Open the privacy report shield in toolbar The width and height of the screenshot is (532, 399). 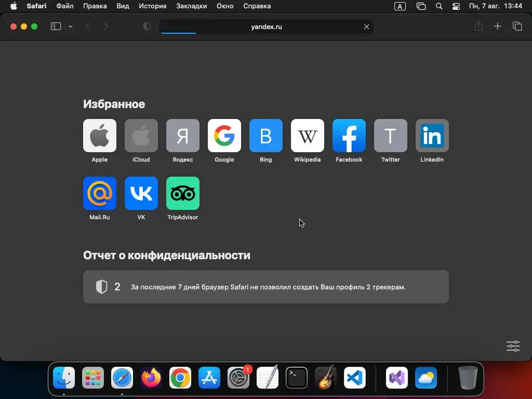click(147, 26)
